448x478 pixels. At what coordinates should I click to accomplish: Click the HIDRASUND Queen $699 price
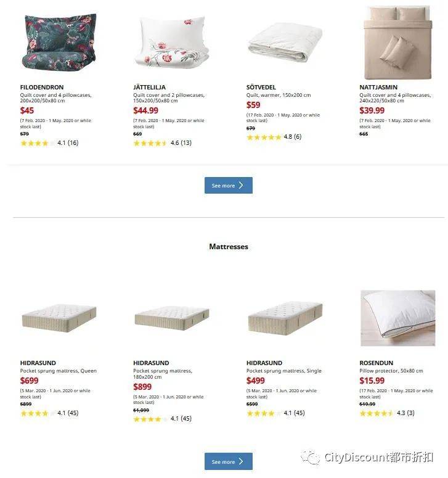click(x=29, y=381)
